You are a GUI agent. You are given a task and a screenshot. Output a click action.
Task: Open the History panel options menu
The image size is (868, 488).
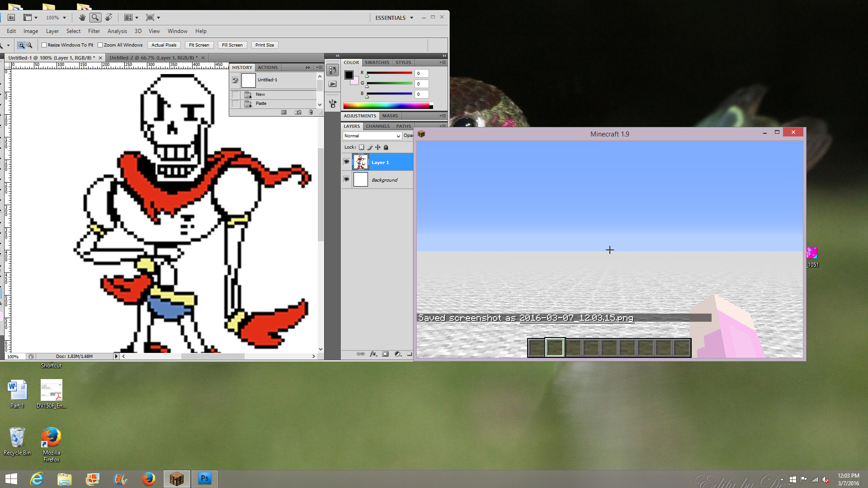click(x=319, y=67)
